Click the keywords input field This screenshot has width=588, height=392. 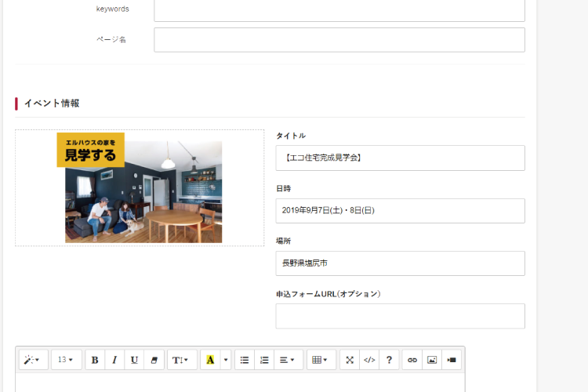339,10
